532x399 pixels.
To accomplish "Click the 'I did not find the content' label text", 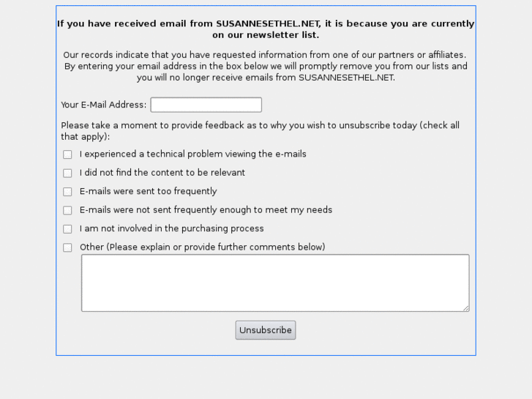I will [x=162, y=173].
